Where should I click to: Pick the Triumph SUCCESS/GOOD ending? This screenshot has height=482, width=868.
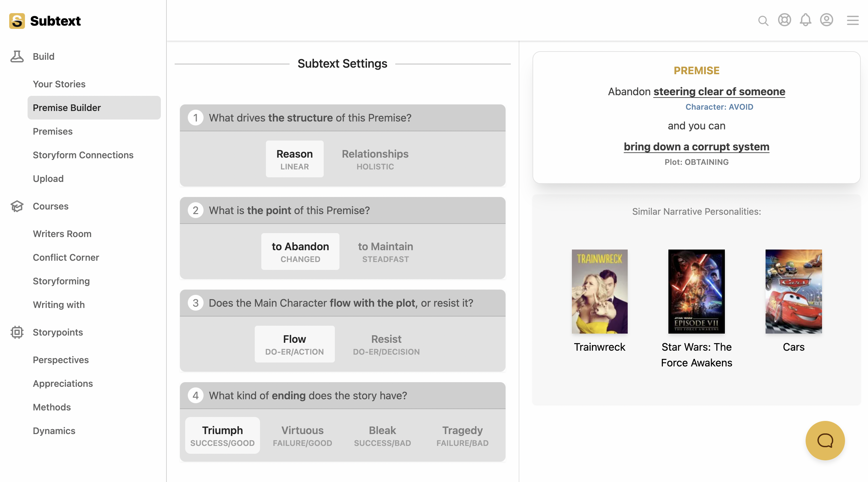pos(222,436)
